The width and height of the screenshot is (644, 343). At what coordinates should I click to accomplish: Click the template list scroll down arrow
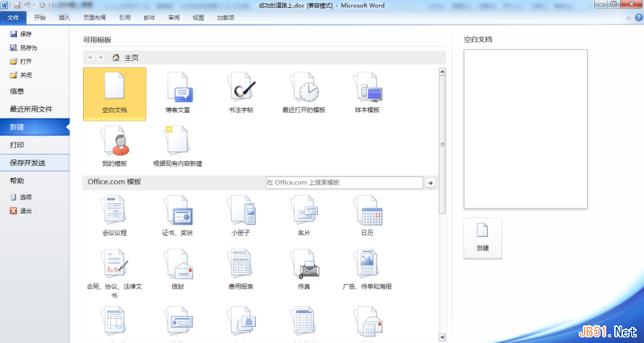click(x=442, y=337)
